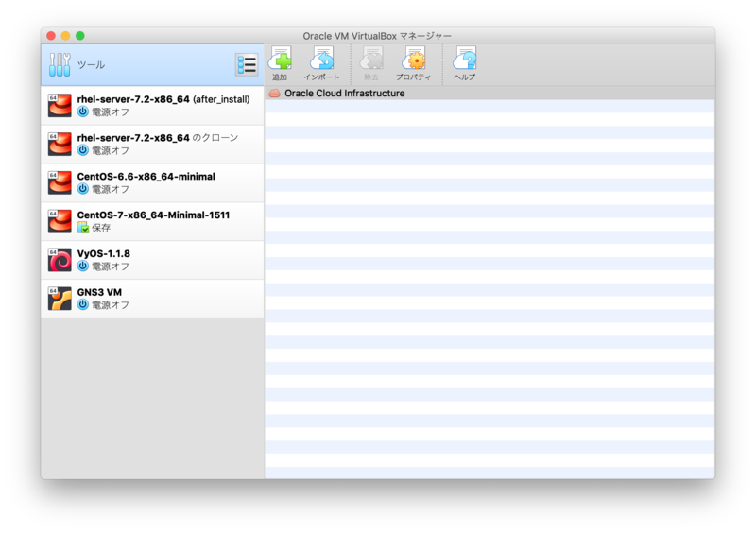Image resolution: width=756 pixels, height=533 pixels.
Task: Click the 除去 (Remove) toolbar icon
Action: [x=371, y=63]
